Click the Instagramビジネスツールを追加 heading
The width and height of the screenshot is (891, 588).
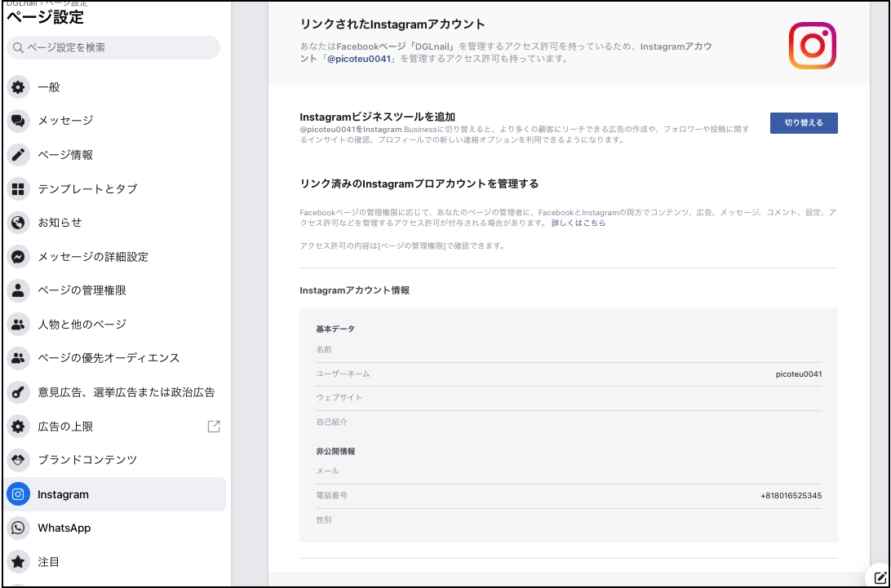tap(377, 117)
